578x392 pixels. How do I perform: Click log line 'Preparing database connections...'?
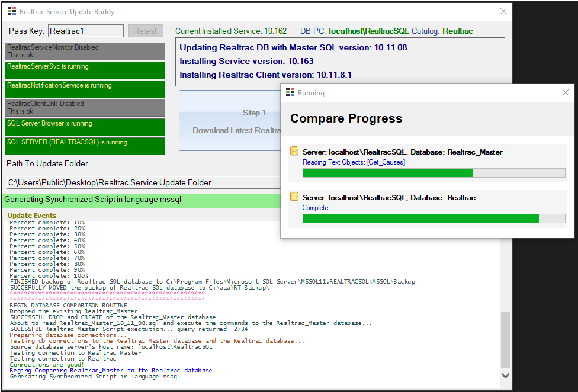coord(68,335)
